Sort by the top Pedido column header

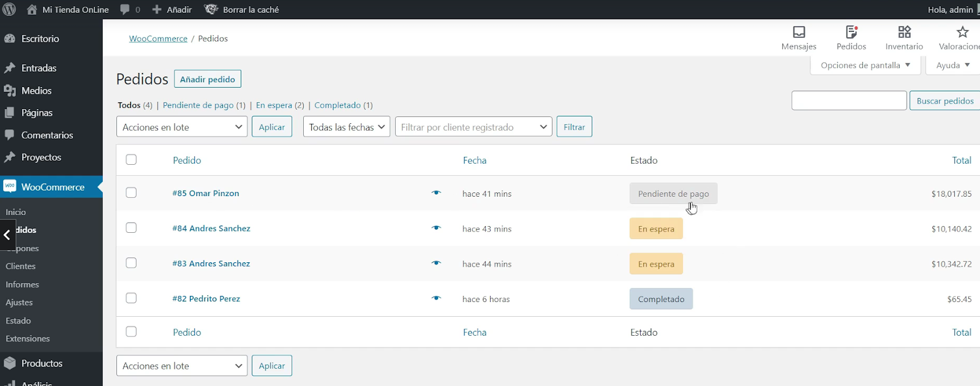click(187, 160)
